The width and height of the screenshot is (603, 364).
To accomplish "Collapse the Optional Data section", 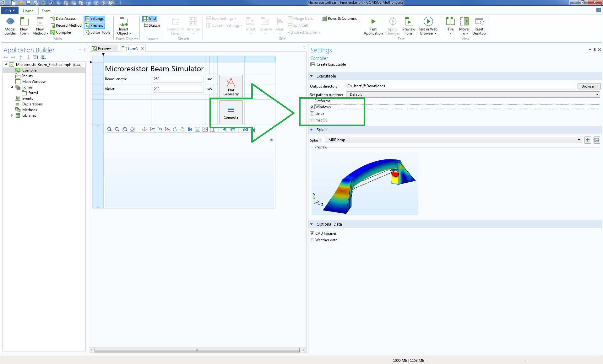I will pos(312,224).
